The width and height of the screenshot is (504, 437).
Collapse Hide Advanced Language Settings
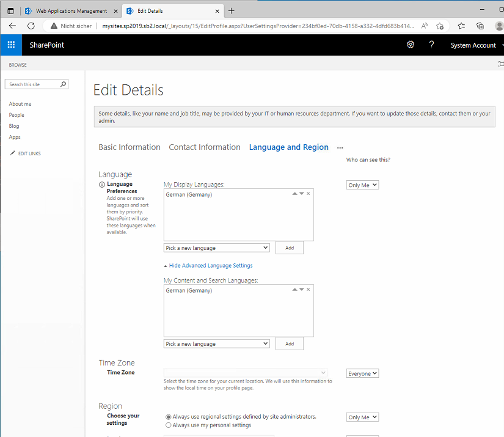tap(211, 266)
